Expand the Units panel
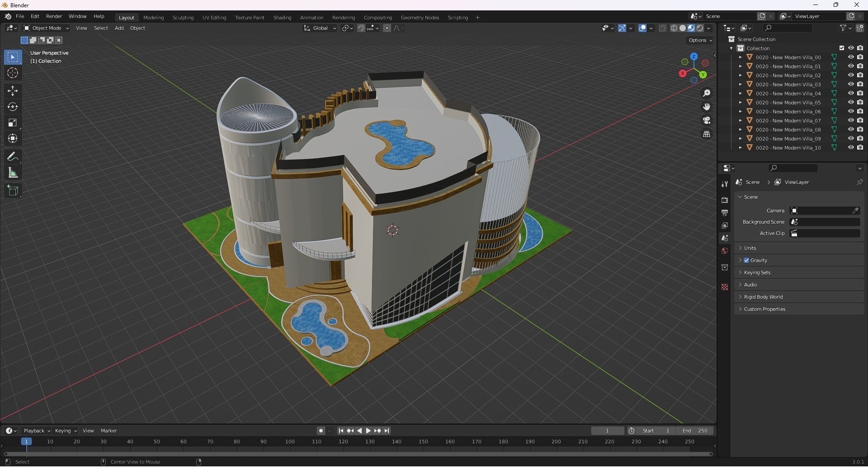868x470 pixels. [799, 248]
